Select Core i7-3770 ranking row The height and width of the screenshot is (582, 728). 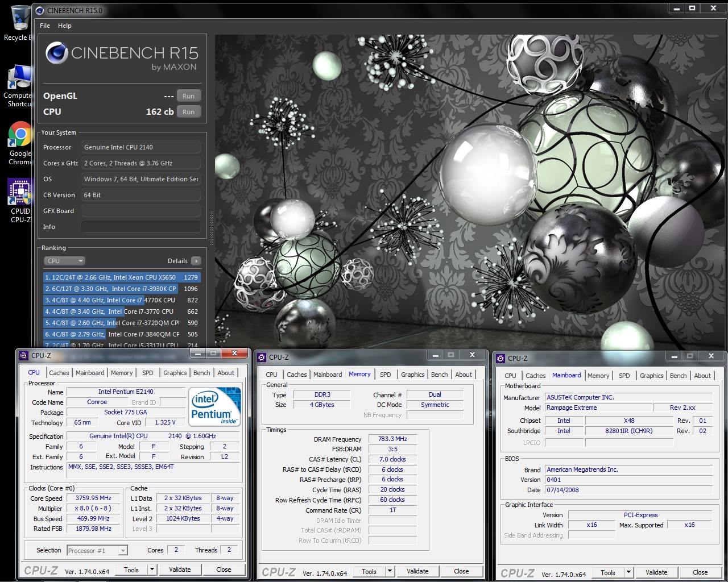(x=122, y=311)
